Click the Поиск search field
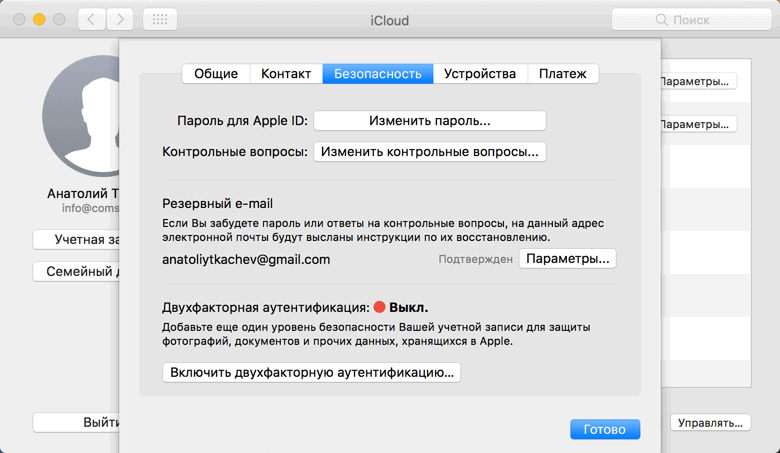This screenshot has width=780, height=453. (691, 20)
